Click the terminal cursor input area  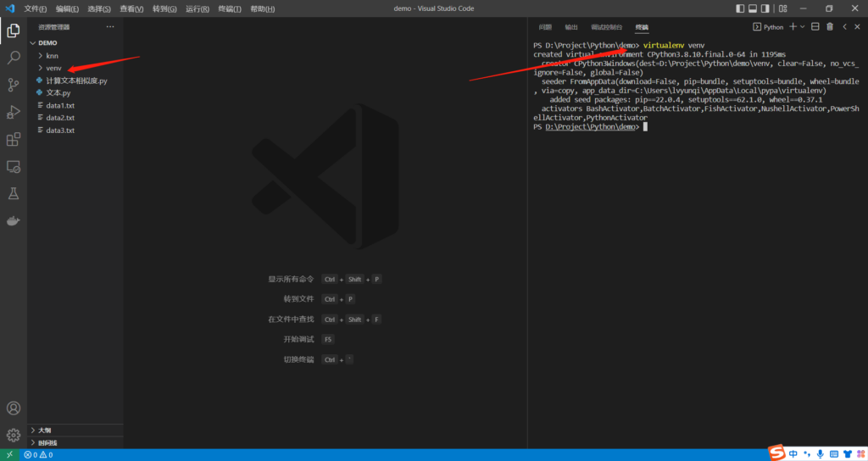pos(645,127)
